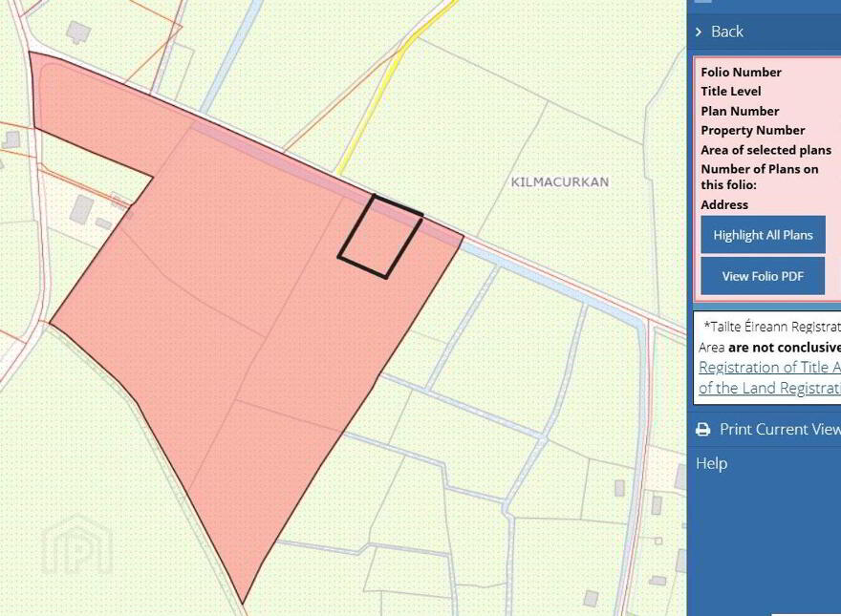Click the KILMACURKAN townland label
This screenshot has height=616, width=841.
click(559, 181)
